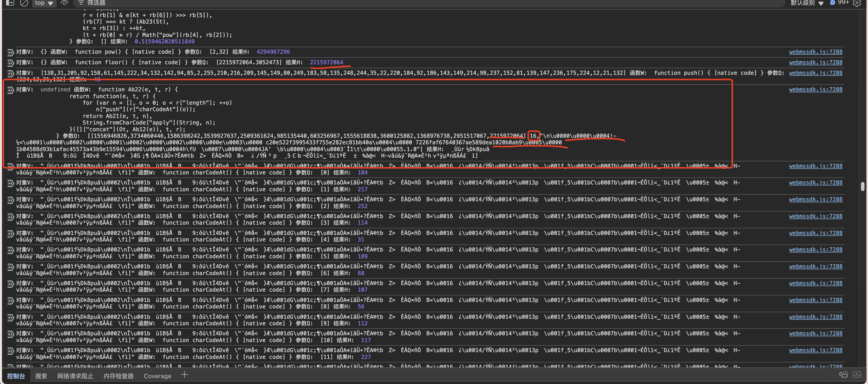Create a live expression with eye icon
The height and width of the screenshot is (384, 868).
(64, 3)
